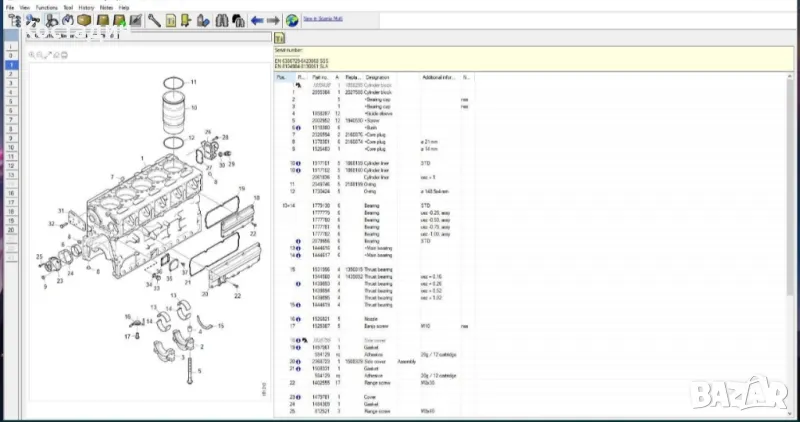
Task: Click the zoom in magnifier above diagram
Action: point(32,55)
